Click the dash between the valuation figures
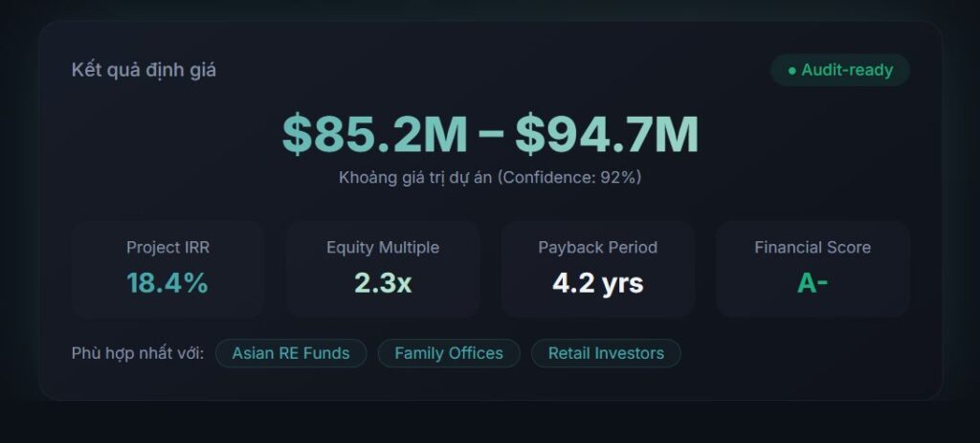The height and width of the screenshot is (443, 980). tap(491, 137)
